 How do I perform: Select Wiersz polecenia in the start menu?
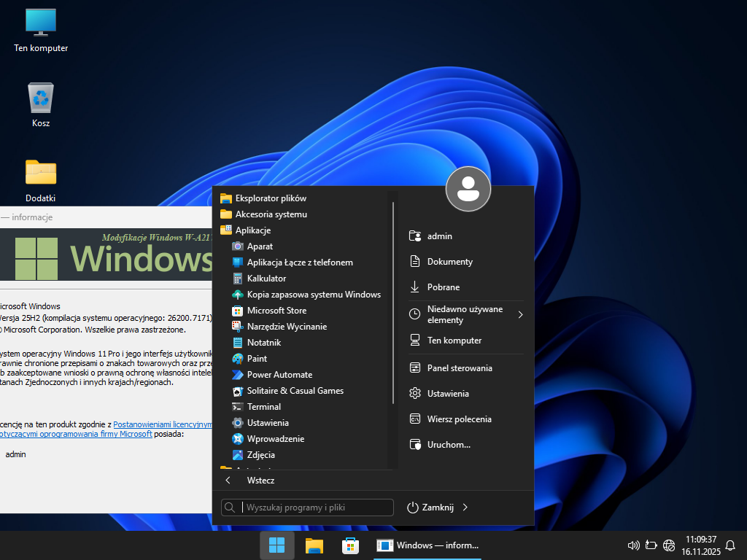(x=459, y=419)
